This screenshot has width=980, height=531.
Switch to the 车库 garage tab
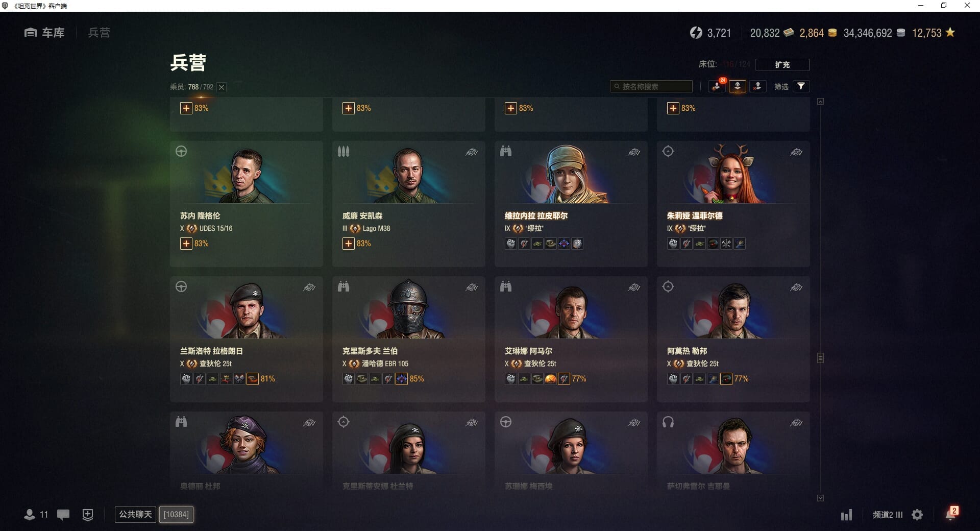(x=44, y=33)
